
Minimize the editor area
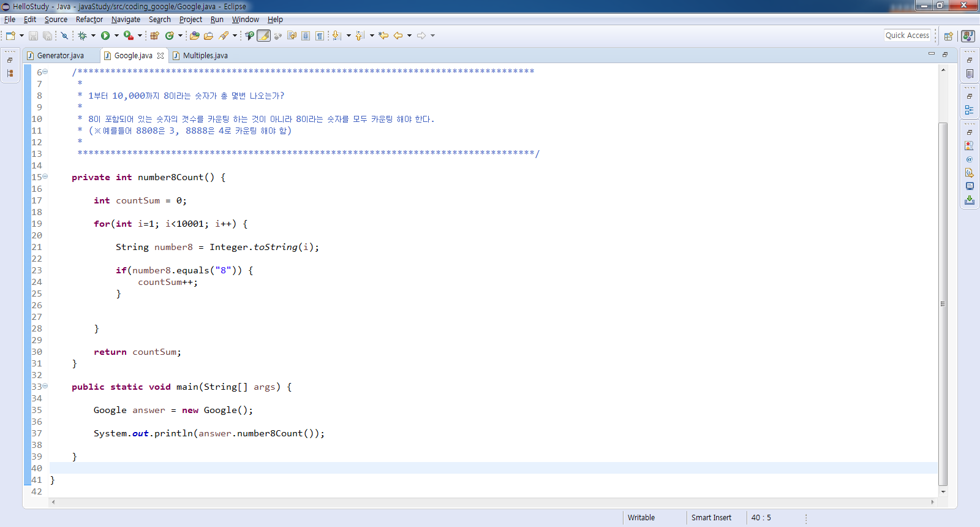click(932, 54)
